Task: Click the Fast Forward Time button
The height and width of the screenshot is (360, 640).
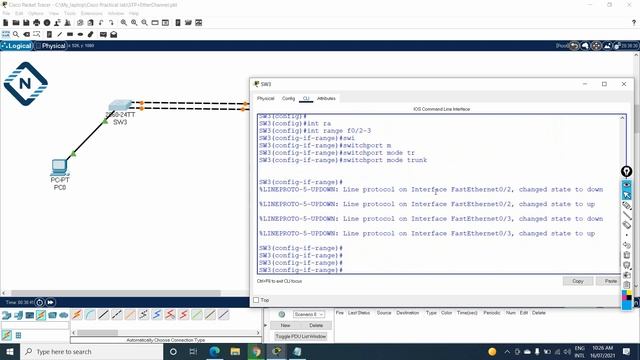Action: [50, 302]
